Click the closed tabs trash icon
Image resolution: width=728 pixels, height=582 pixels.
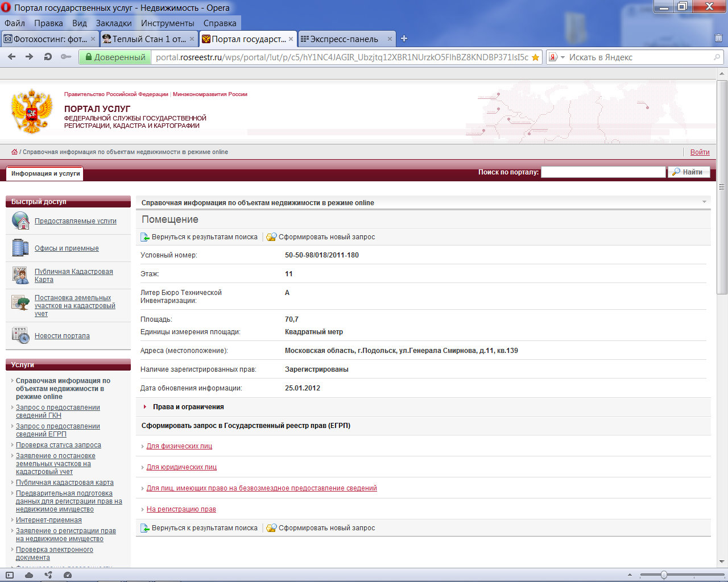click(x=718, y=39)
